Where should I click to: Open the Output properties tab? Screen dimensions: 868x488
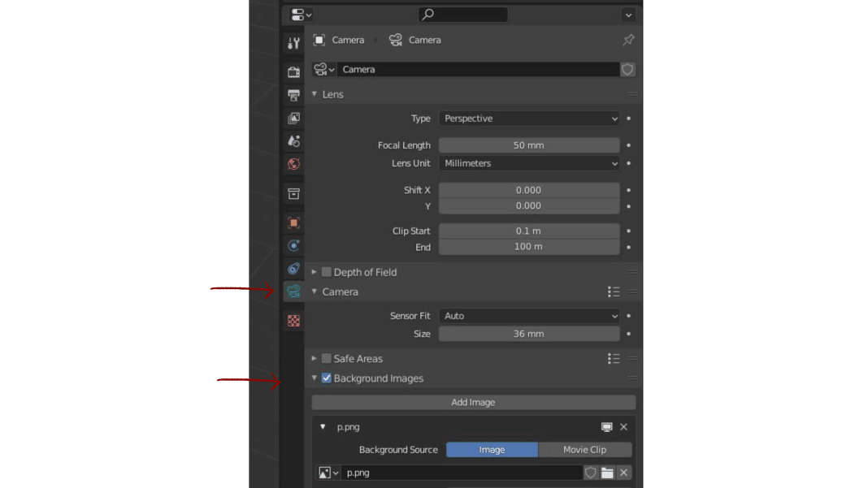pyautogui.click(x=293, y=95)
